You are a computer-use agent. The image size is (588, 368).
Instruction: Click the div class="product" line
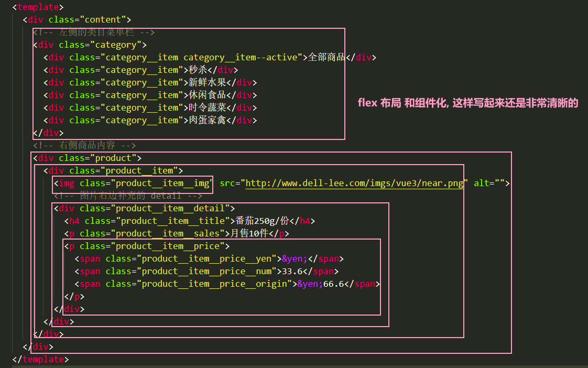[x=87, y=158]
